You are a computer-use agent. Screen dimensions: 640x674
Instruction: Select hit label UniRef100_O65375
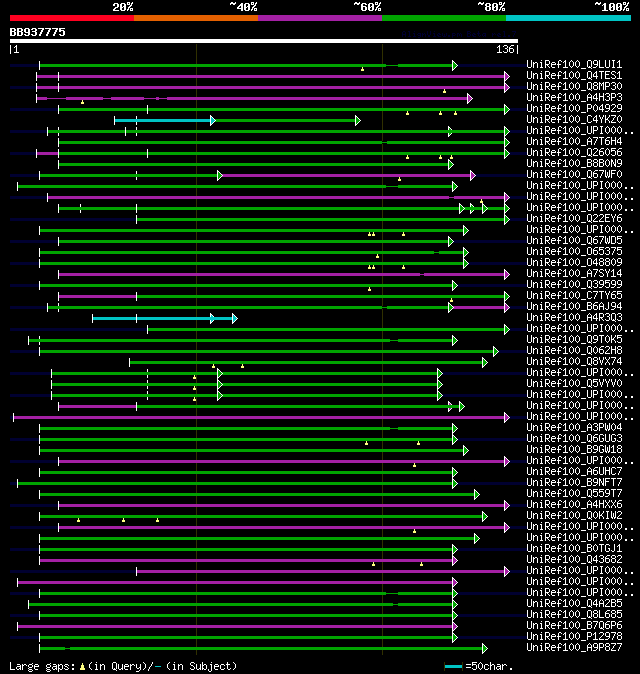(x=574, y=251)
